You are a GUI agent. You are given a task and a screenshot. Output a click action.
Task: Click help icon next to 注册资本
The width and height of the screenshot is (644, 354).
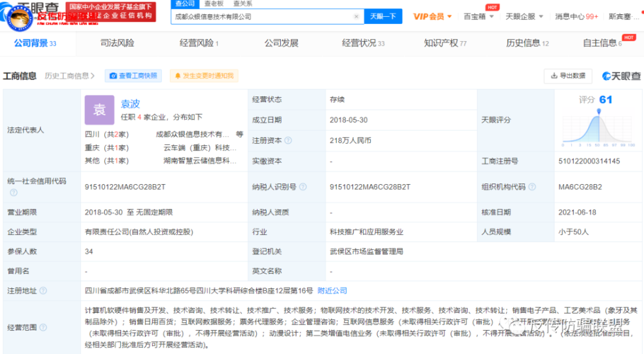pyautogui.click(x=288, y=140)
